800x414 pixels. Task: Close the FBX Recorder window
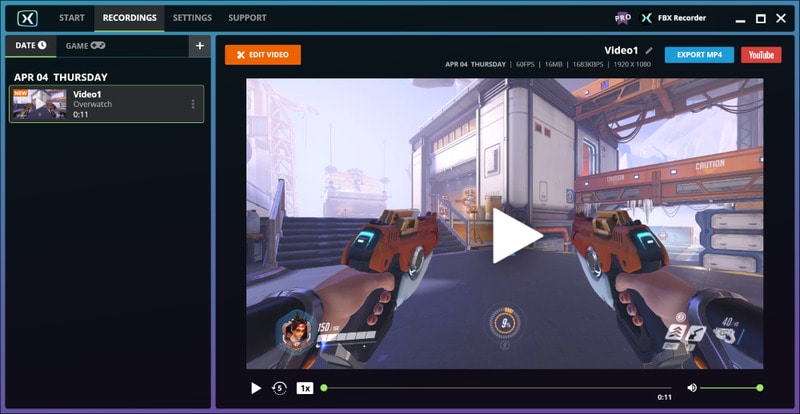point(781,19)
